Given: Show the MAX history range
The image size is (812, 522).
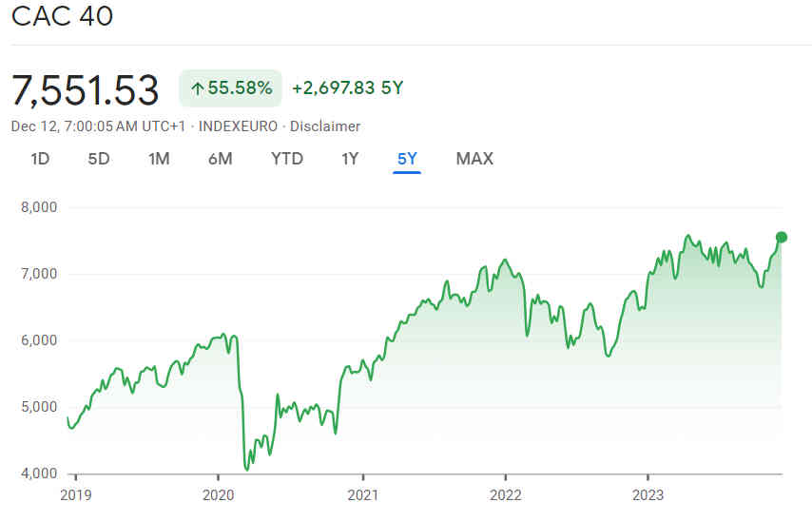Looking at the screenshot, I should [474, 159].
